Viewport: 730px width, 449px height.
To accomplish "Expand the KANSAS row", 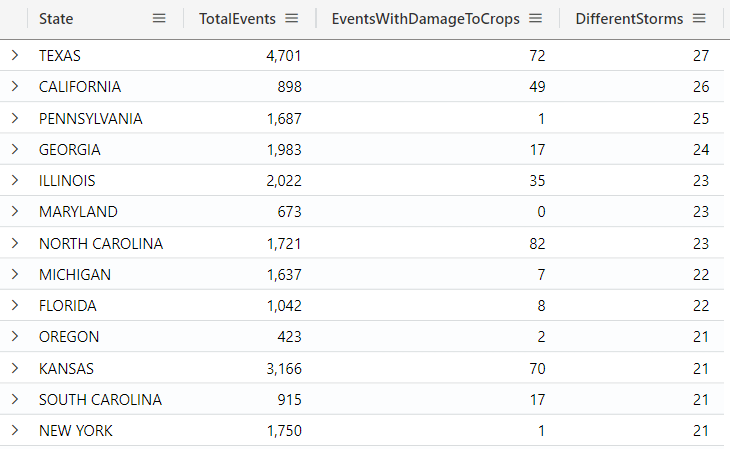I will (15, 369).
